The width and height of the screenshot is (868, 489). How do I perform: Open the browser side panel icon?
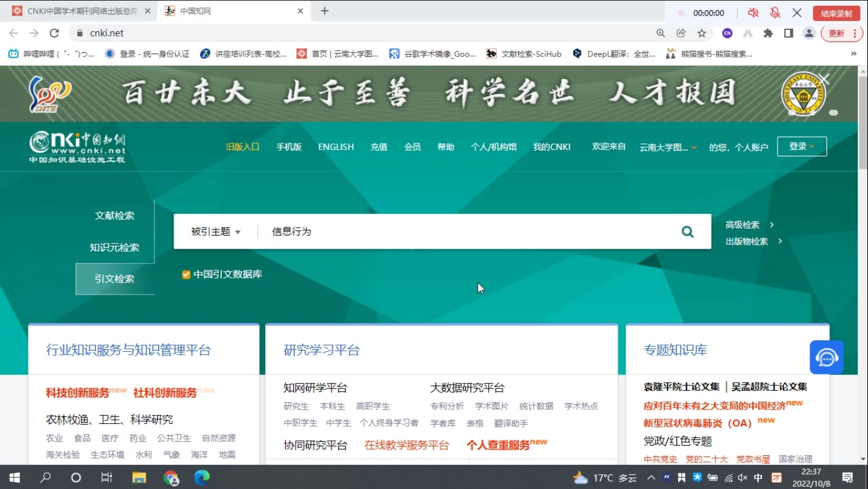788,33
